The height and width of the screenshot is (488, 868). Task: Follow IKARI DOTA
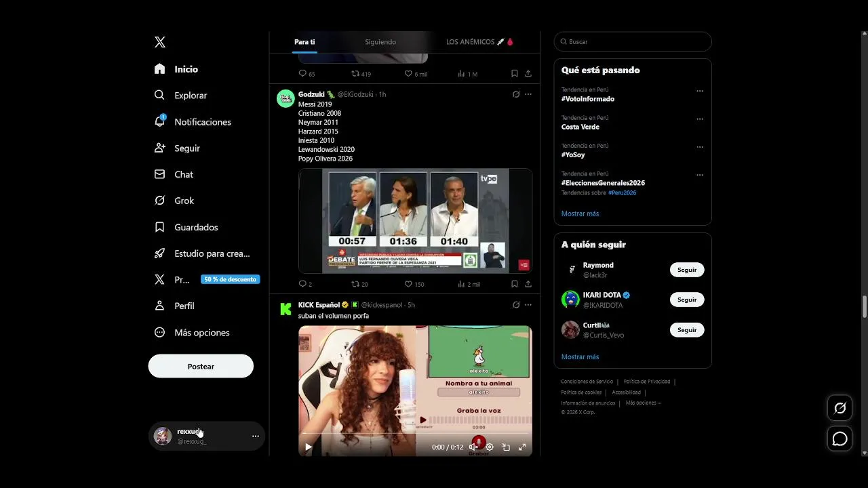tap(687, 300)
